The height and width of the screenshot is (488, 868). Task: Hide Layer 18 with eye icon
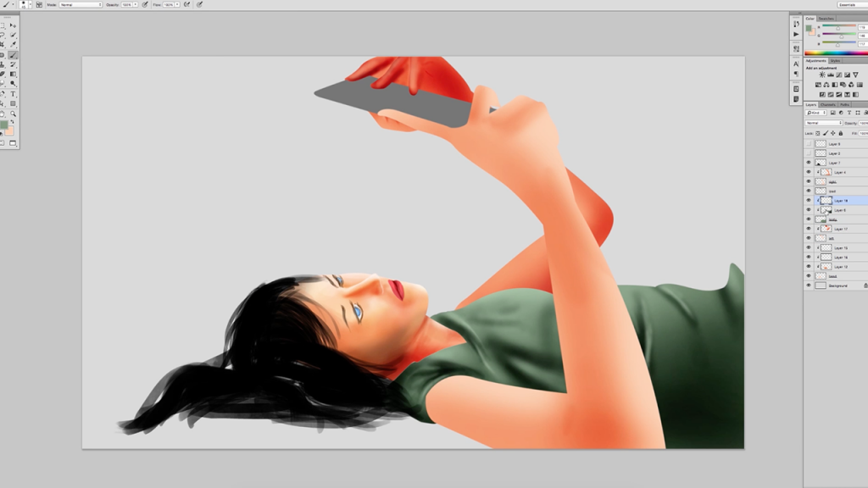click(x=808, y=200)
